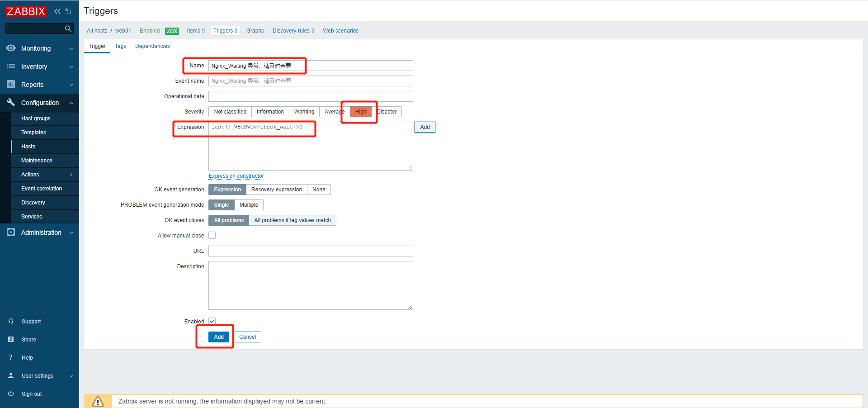Switch to the Tags tab
The height and width of the screenshot is (408, 868).
click(x=120, y=46)
